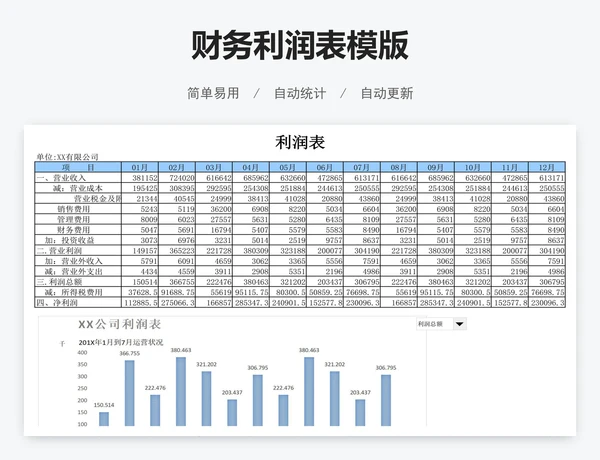Click the 二、营业利润 row label
Screen dimensions: 600x460
pyautogui.click(x=78, y=251)
